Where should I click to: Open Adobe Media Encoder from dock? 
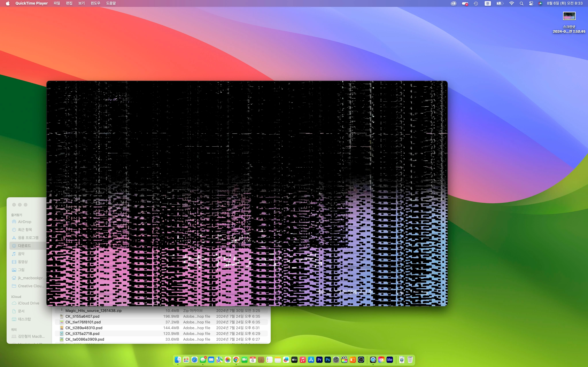click(389, 360)
